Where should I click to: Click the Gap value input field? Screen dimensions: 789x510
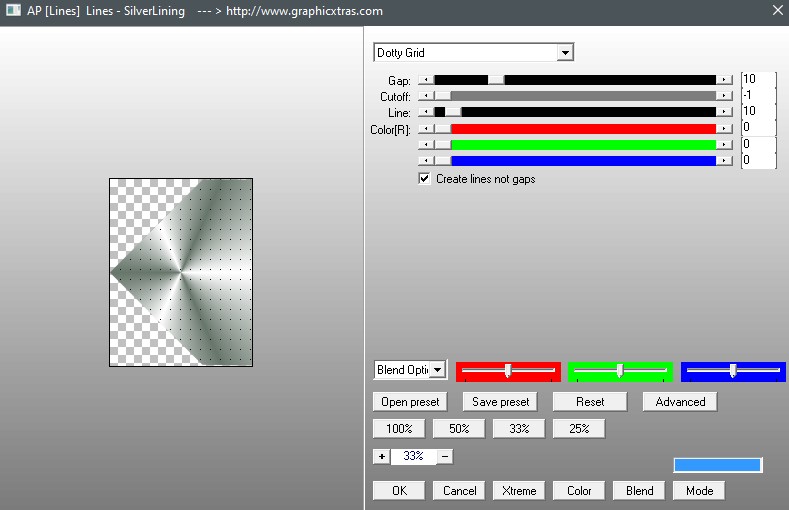758,80
